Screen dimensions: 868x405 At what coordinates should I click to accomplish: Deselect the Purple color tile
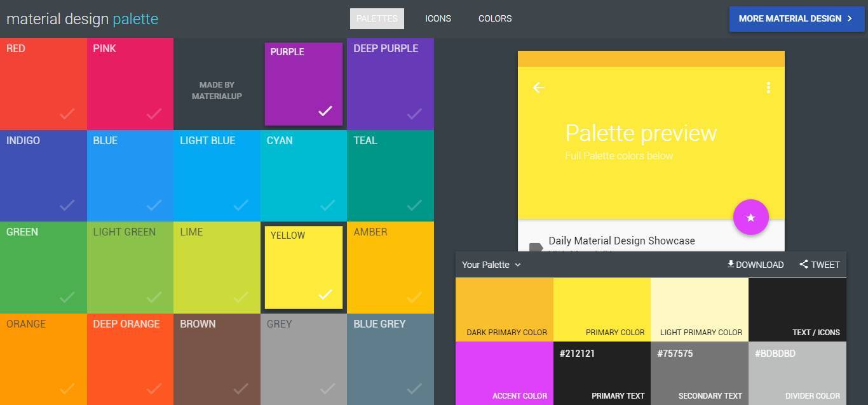(x=304, y=84)
